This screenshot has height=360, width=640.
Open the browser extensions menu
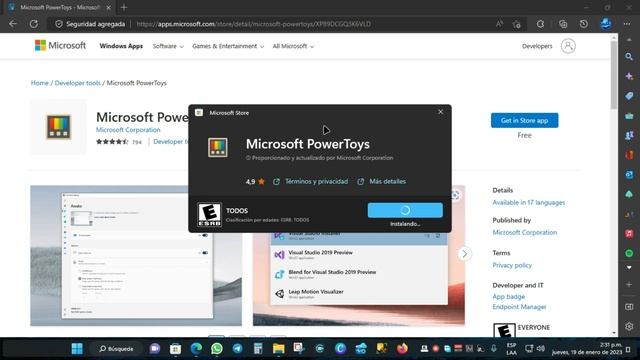point(540,24)
